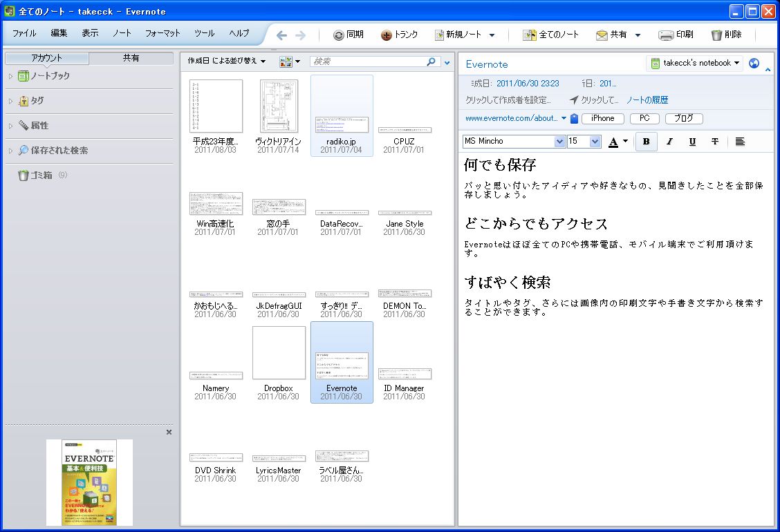This screenshot has width=780, height=532.
Task: Open the Trunk (トランク) toolbar icon
Action: pos(386,35)
